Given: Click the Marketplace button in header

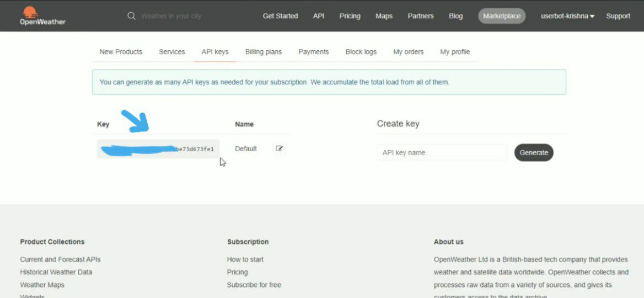Looking at the screenshot, I should 502,16.
